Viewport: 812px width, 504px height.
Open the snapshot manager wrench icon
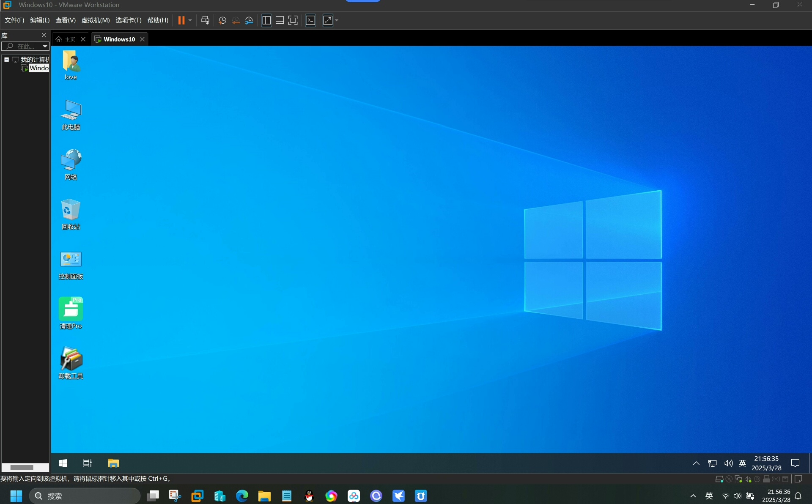coord(249,20)
